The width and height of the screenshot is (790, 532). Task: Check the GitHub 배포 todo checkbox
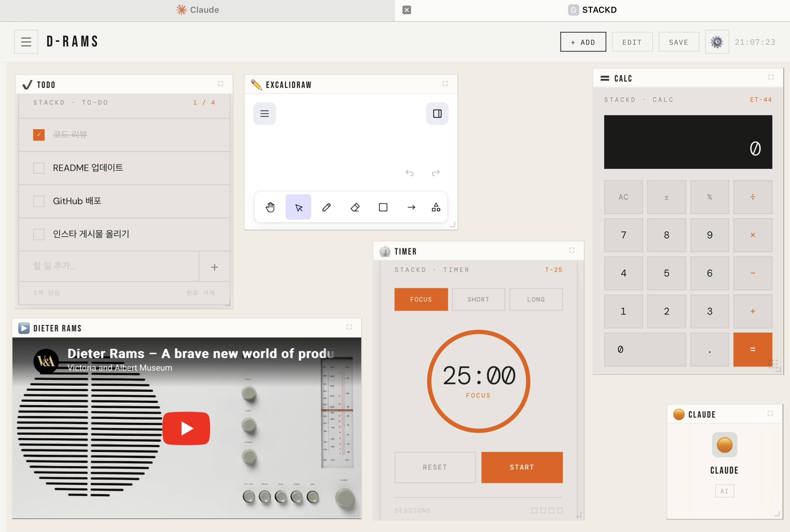tap(39, 201)
